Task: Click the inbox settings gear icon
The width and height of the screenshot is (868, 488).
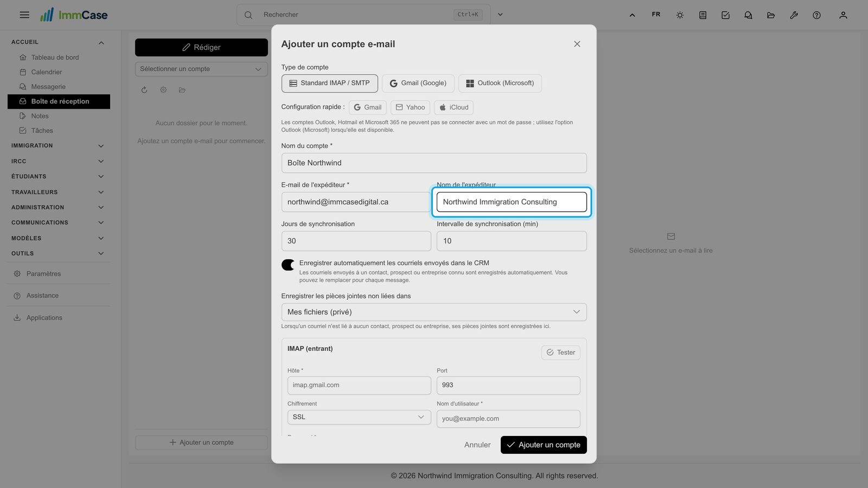Action: [x=163, y=90]
